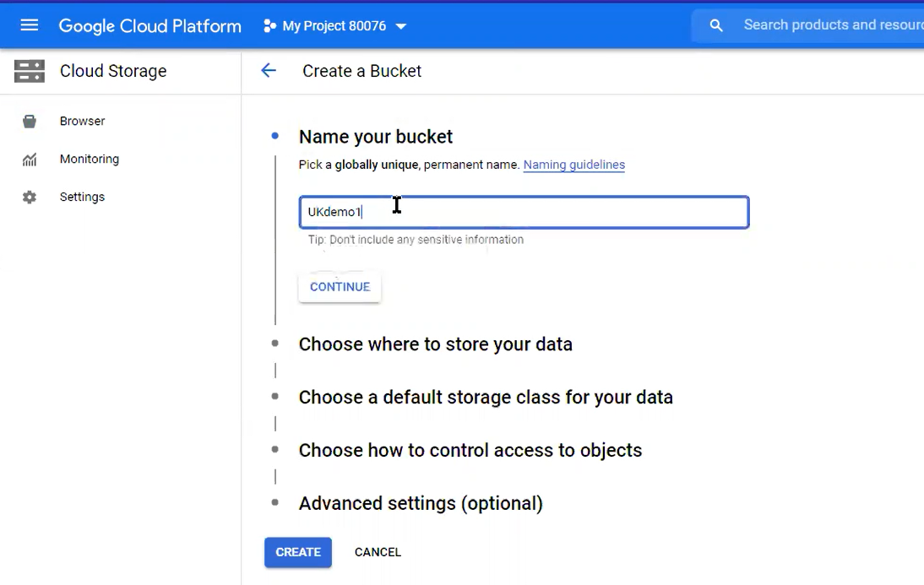Viewport: 924px width, 585px height.
Task: Open the Naming guidelines link
Action: 574,165
